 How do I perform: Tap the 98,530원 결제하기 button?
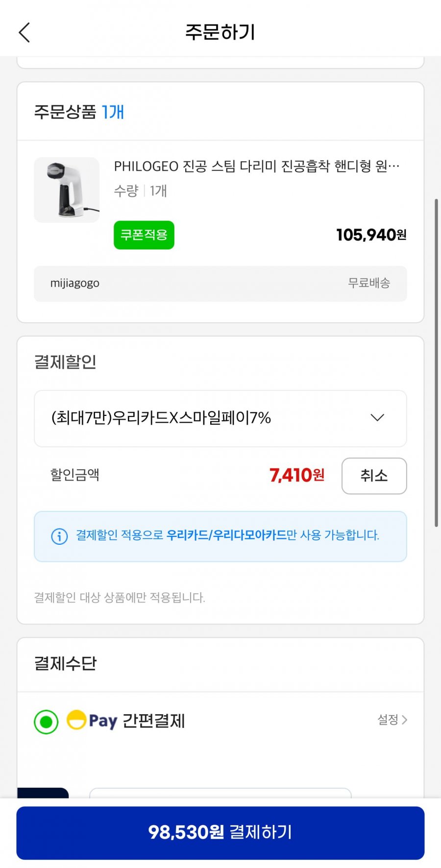click(x=220, y=832)
